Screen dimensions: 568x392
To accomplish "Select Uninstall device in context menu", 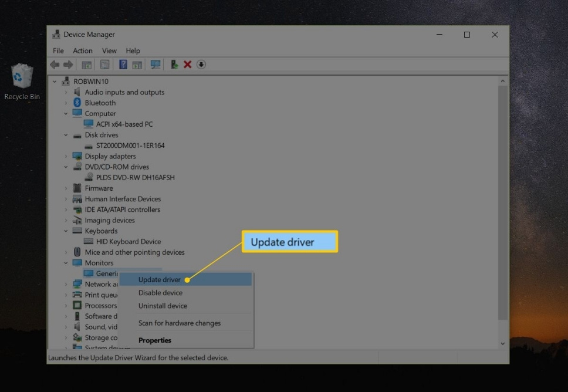I will coord(163,306).
